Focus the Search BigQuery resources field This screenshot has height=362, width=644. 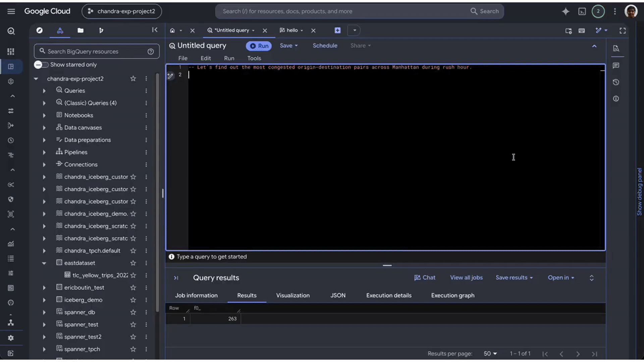[x=97, y=52]
